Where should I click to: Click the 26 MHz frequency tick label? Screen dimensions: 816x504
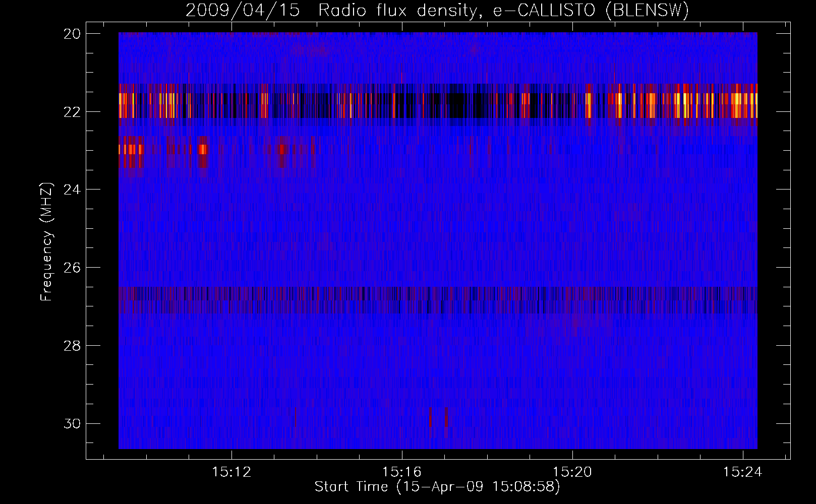(72, 267)
